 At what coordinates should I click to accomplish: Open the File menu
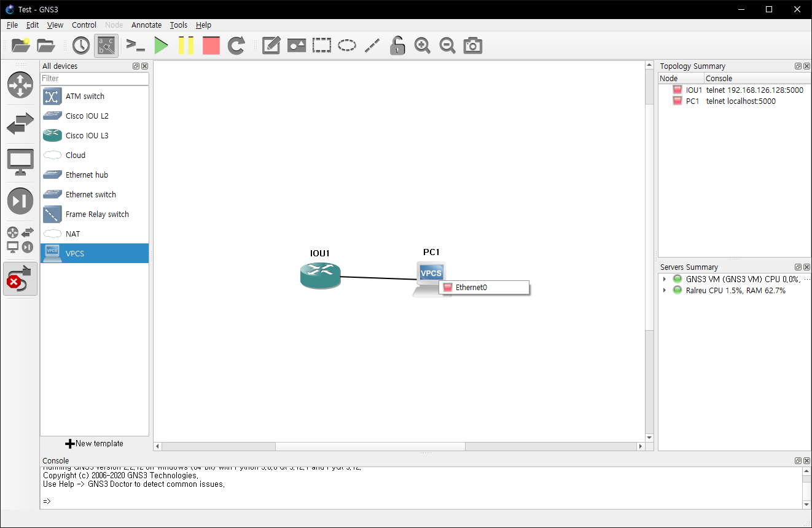pyautogui.click(x=12, y=25)
